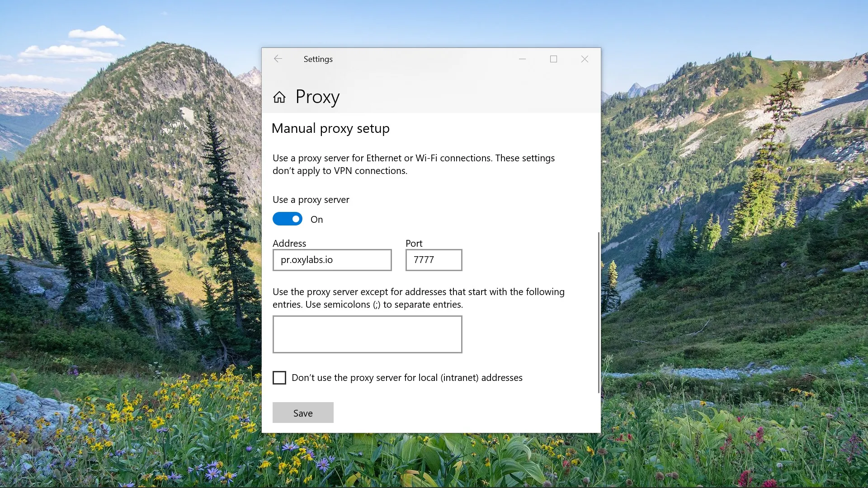This screenshot has height=488, width=868.
Task: Highlight the text pr.oxylabs.io in Address
Action: point(306,260)
